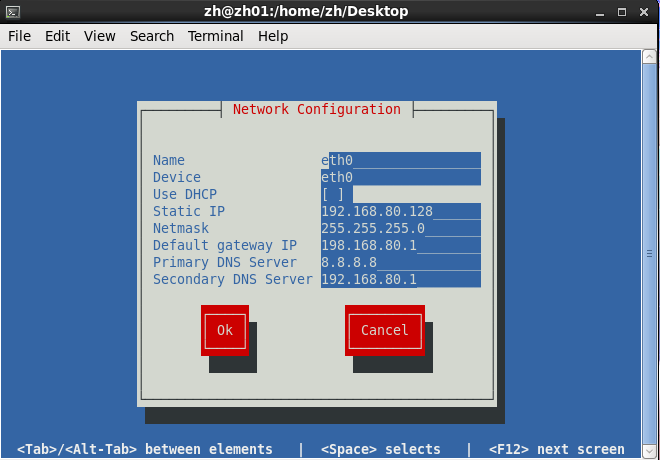Click scrollbar down arrow
660x460 pixels.
pos(649,451)
